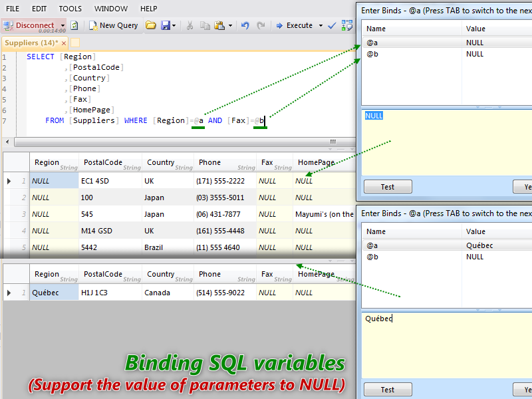Click the editor horizontal scrollbar left arrow
Screen dimensions: 532x399
point(8,142)
